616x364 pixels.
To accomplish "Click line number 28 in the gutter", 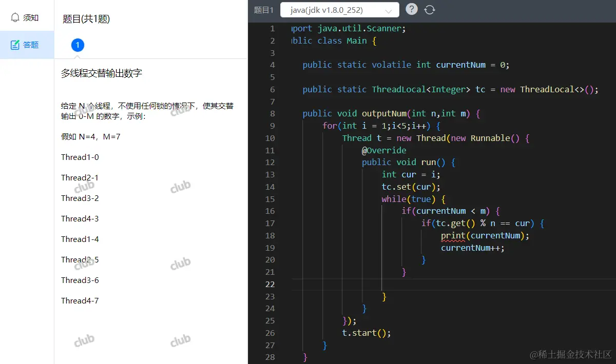I will click(271, 357).
